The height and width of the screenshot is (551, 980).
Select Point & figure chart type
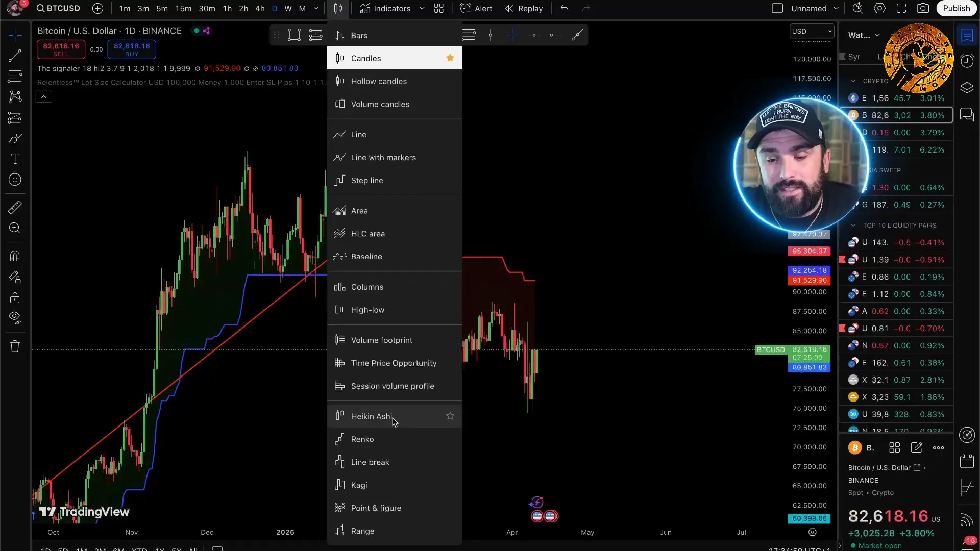(x=395, y=508)
